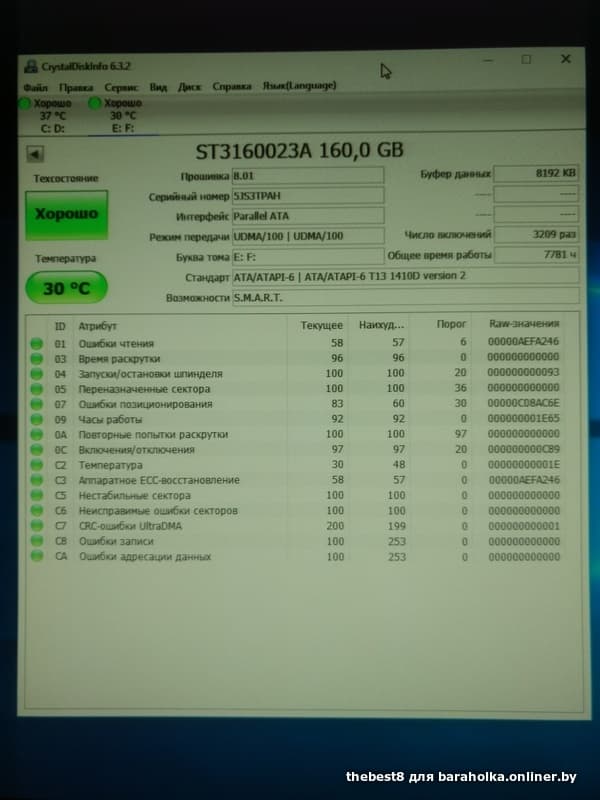Click the Наихуд... column header
The width and height of the screenshot is (600, 800).
tap(381, 324)
